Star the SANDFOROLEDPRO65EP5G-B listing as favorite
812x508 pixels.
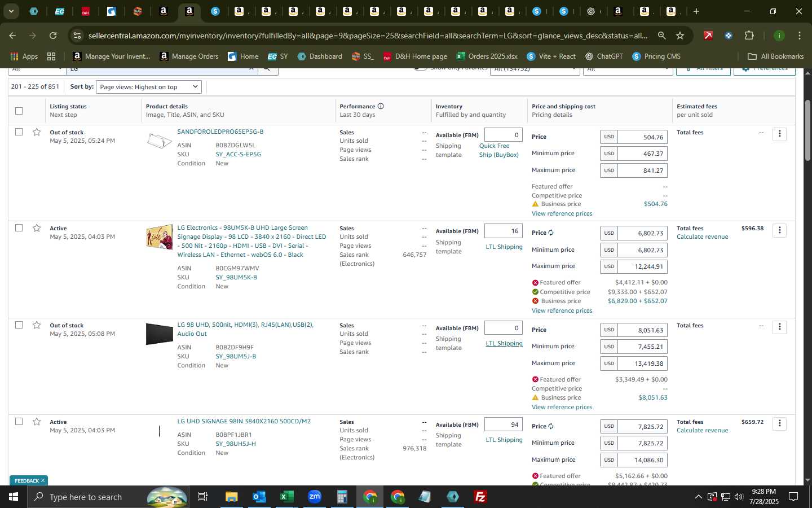point(37,132)
